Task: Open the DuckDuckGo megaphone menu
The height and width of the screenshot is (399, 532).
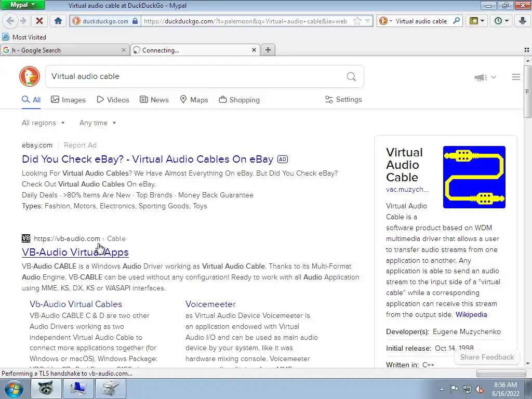Action: point(485,77)
